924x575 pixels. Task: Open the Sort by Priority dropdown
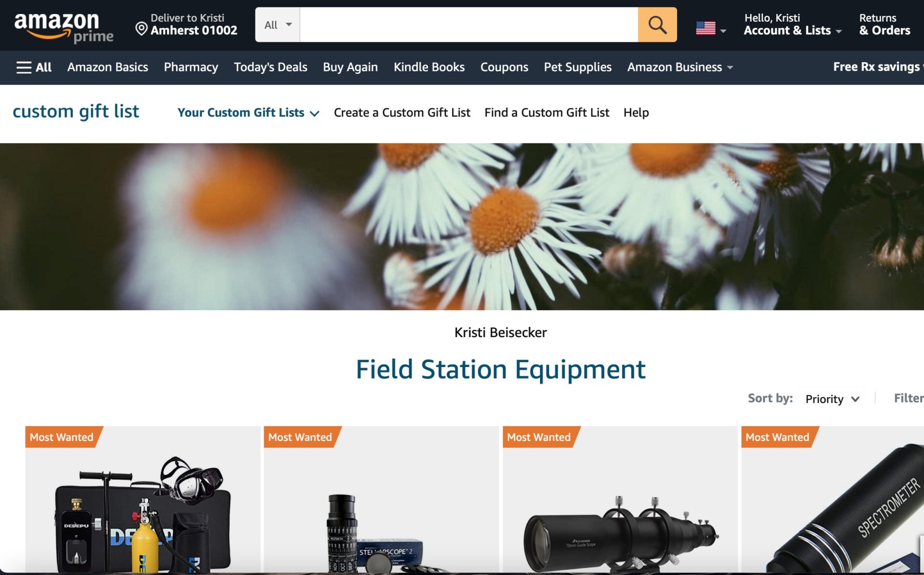[x=832, y=399]
